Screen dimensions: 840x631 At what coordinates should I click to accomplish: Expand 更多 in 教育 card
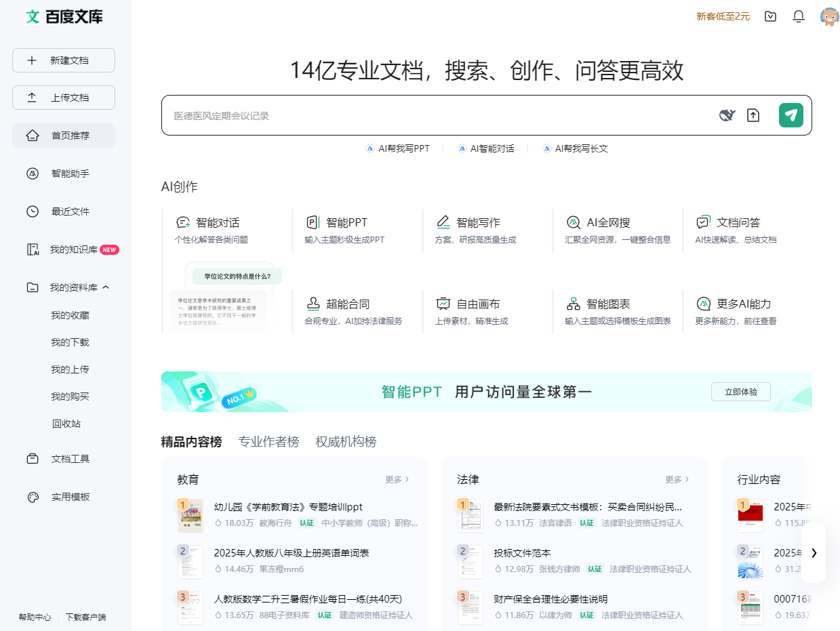pyautogui.click(x=397, y=479)
